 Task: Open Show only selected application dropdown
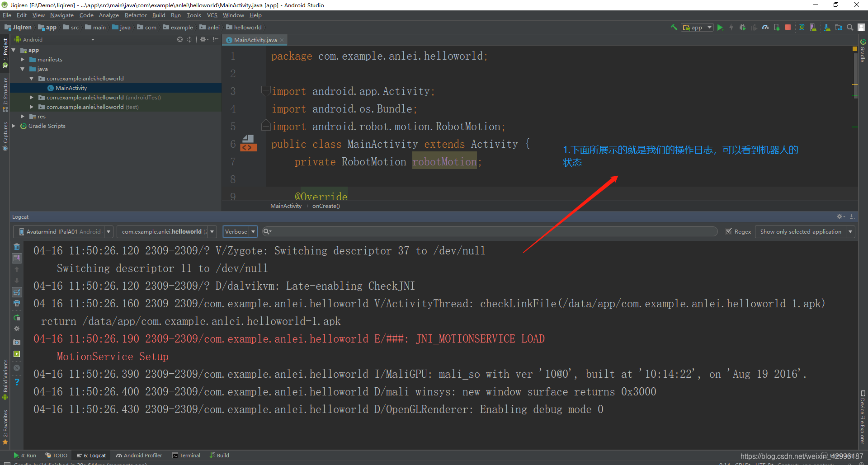point(805,231)
